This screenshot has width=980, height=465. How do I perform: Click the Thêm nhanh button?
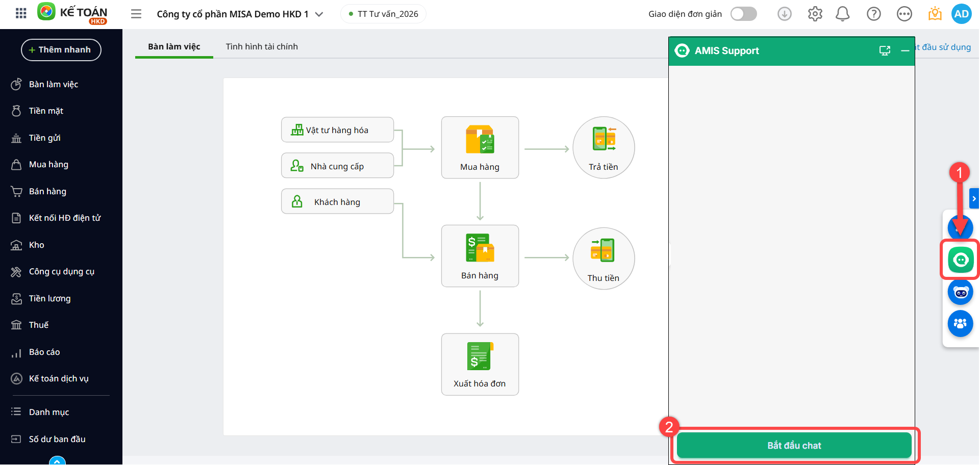[x=61, y=49]
